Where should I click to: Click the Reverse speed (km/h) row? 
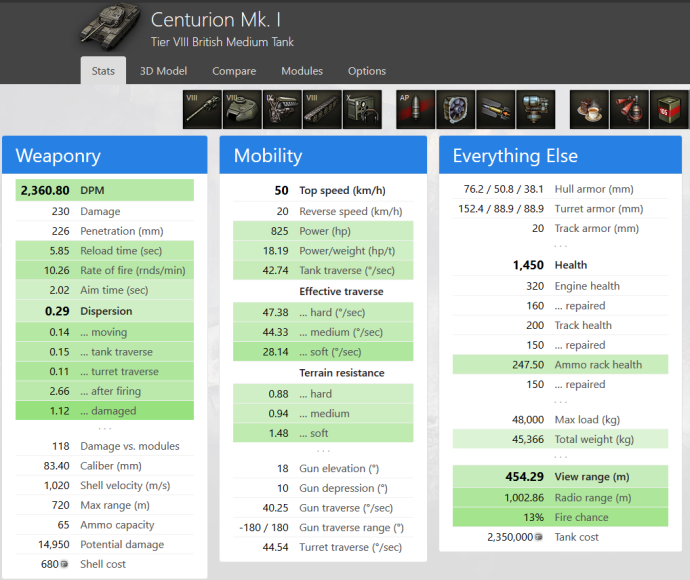tap(323, 211)
